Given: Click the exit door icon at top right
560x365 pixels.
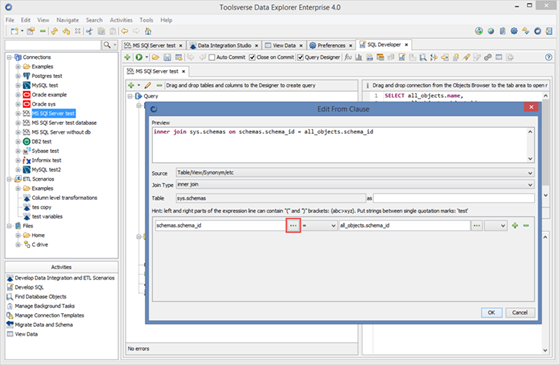Looking at the screenshot, I should (549, 31).
